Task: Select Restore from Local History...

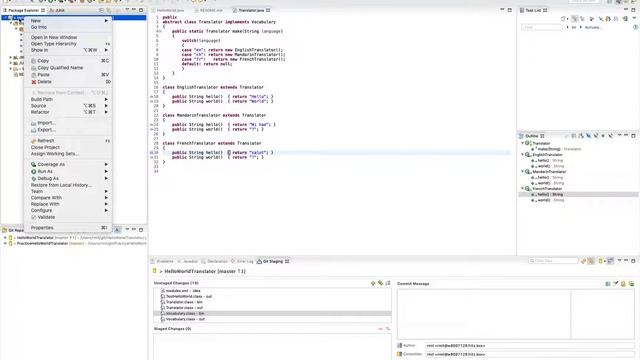Action: pyautogui.click(x=68, y=185)
